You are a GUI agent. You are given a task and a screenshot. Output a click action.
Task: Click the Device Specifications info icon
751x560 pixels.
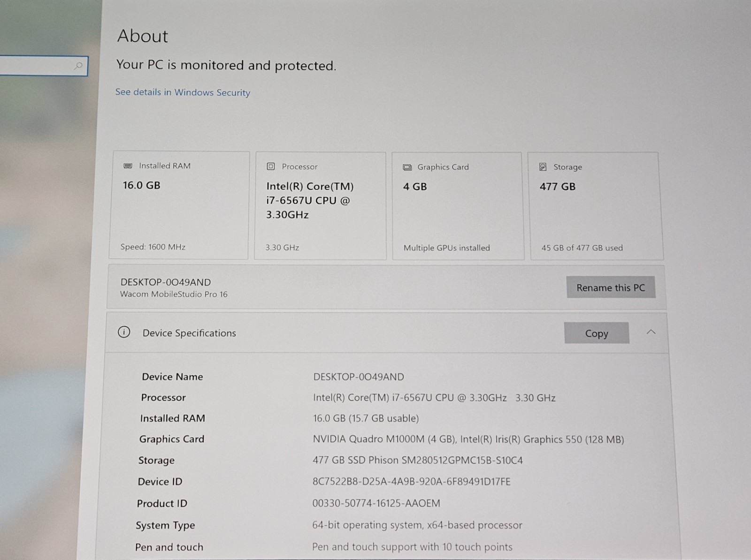click(x=124, y=332)
